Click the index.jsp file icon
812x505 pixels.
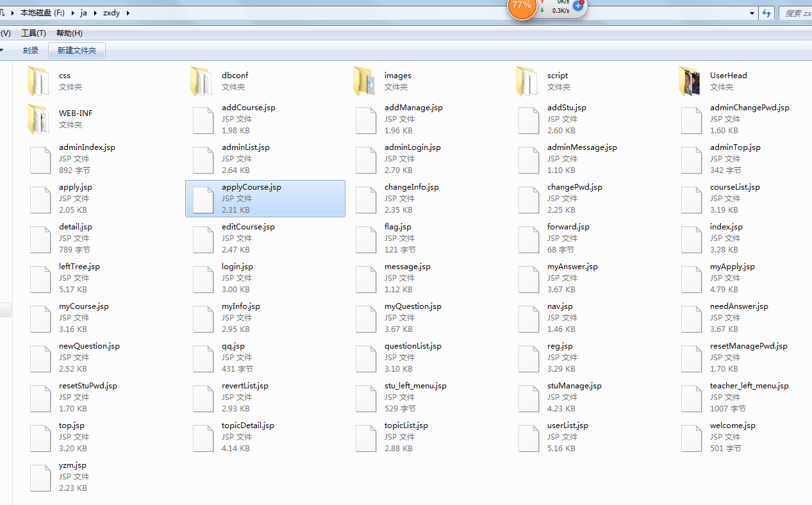[692, 239]
